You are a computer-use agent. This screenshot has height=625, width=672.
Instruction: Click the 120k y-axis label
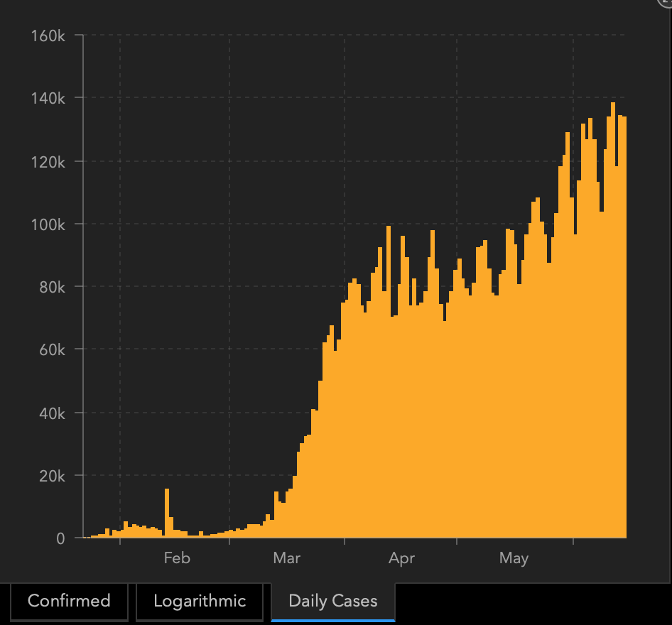(48, 163)
